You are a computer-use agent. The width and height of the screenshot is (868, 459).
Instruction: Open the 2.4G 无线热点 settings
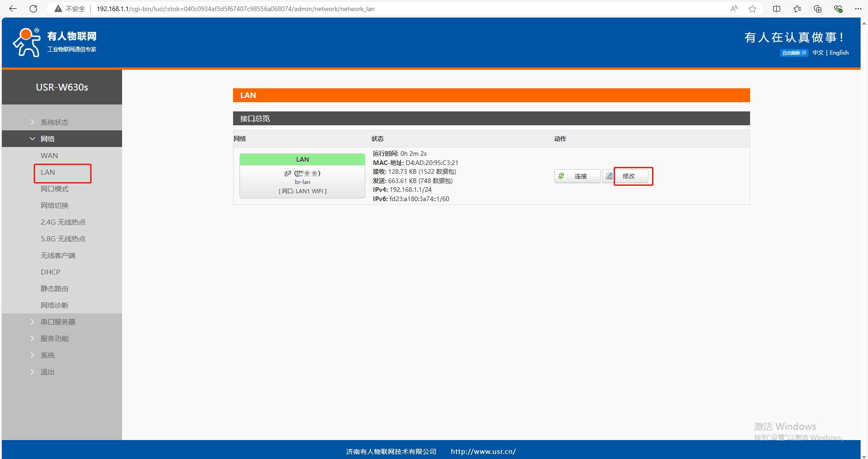point(63,222)
